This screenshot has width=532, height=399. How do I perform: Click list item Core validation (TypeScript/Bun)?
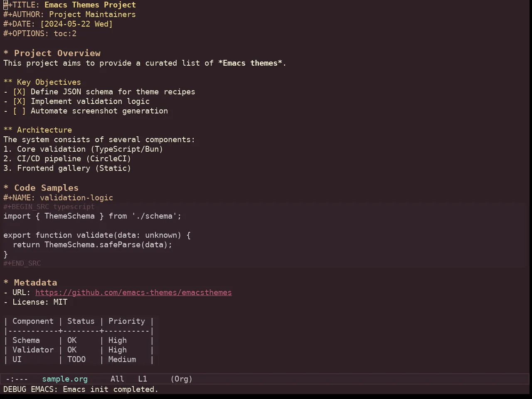coord(83,149)
